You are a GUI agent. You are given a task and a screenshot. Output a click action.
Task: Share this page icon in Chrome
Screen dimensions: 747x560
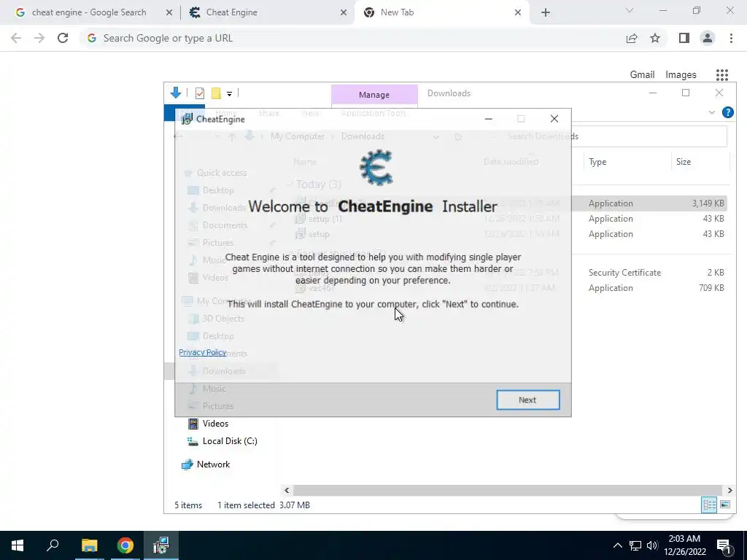pyautogui.click(x=632, y=38)
